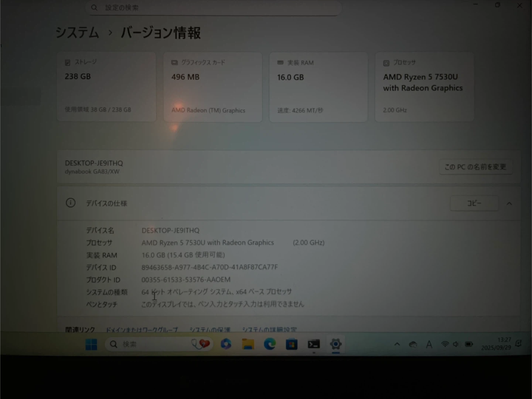
Task: Select 使用領域 38 GB / 238 GB text
Action: (x=98, y=109)
